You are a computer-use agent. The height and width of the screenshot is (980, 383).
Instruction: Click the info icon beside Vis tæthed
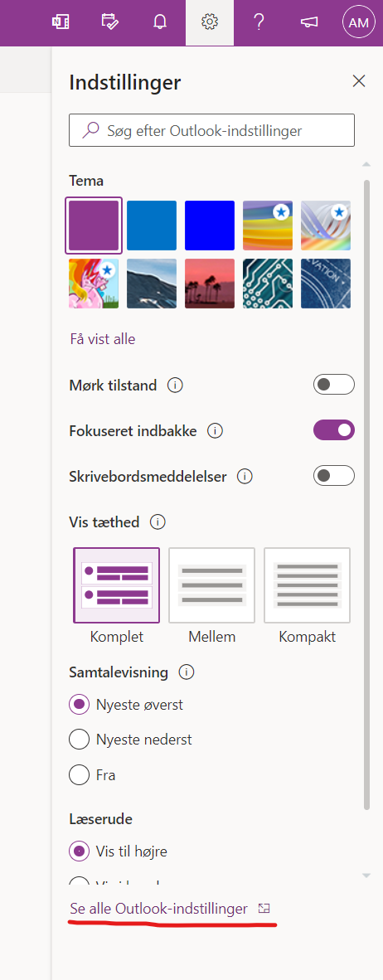click(x=158, y=522)
